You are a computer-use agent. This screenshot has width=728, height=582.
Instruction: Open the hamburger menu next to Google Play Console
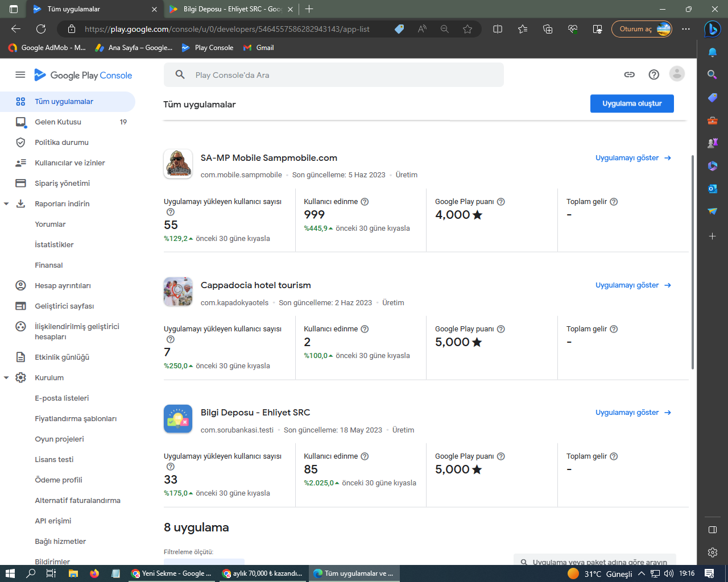(20, 74)
